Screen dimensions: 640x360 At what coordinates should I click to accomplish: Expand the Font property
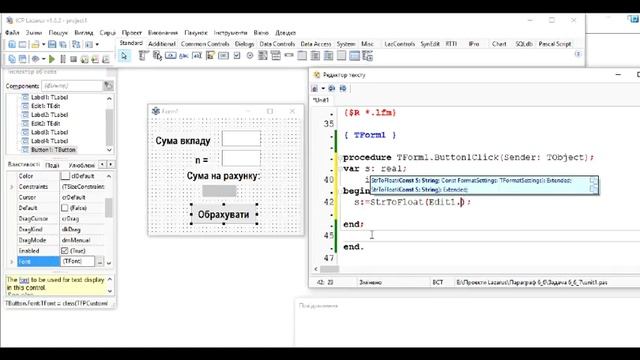click(x=11, y=262)
